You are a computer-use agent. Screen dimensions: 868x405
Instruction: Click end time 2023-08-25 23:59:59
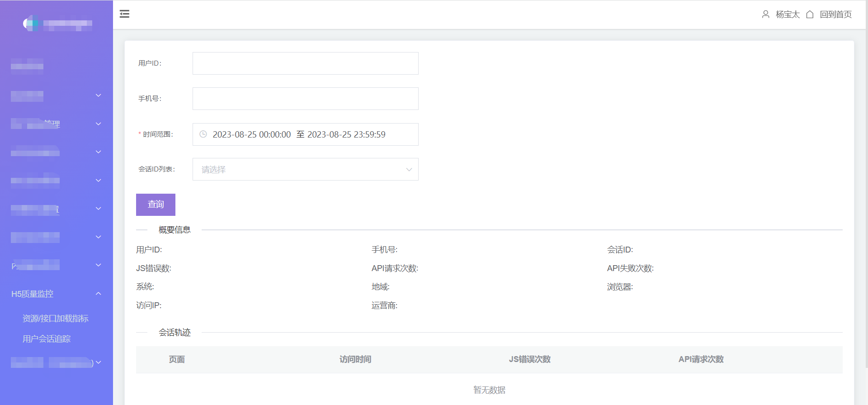click(346, 134)
